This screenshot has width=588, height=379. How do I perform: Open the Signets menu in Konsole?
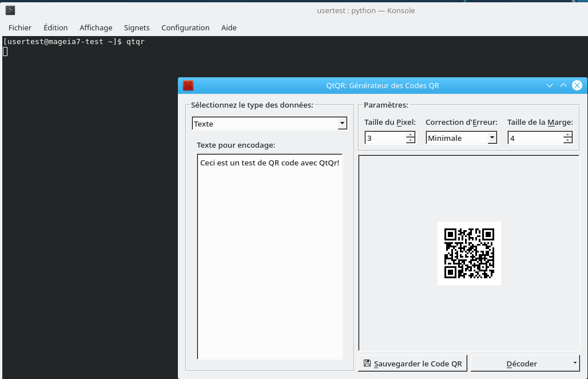(x=137, y=28)
